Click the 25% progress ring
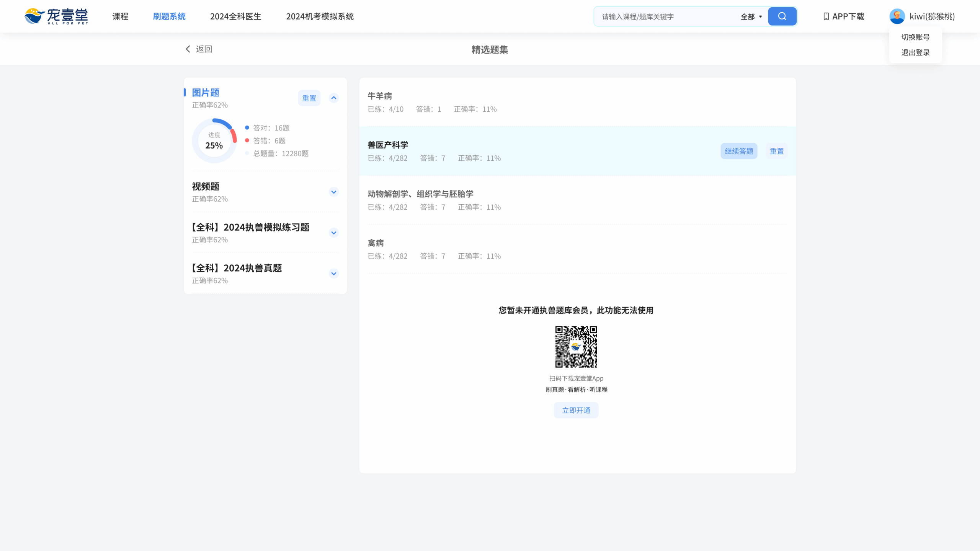 [214, 141]
